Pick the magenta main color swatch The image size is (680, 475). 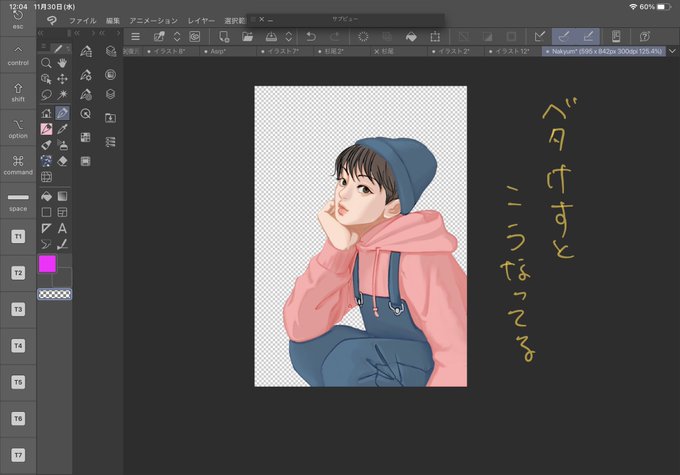pyautogui.click(x=47, y=264)
